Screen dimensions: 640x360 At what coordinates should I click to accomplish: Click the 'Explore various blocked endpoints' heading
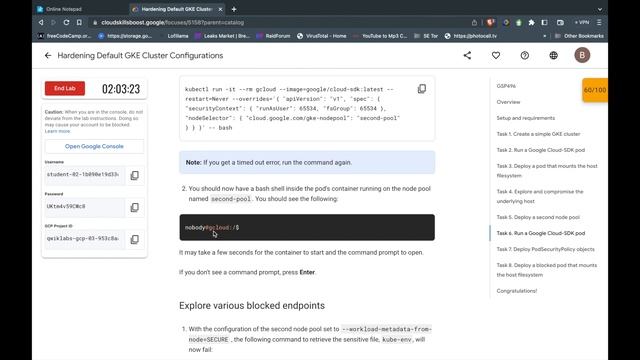252,306
